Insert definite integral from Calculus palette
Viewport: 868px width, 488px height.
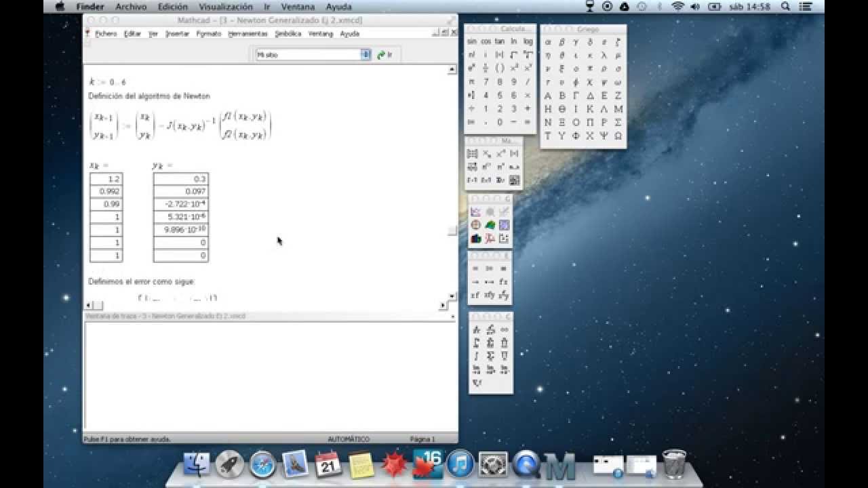click(x=476, y=343)
